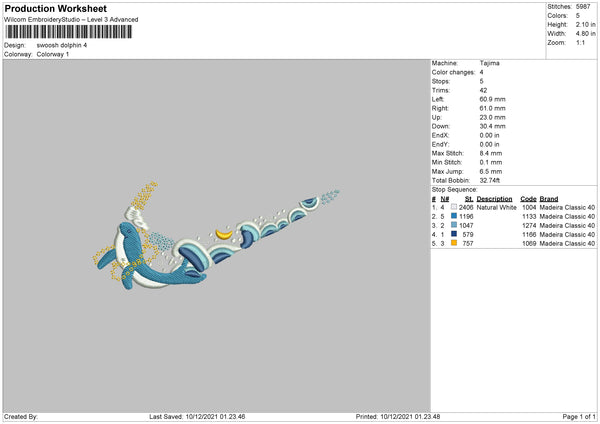Click the 'Description' column header

point(494,199)
